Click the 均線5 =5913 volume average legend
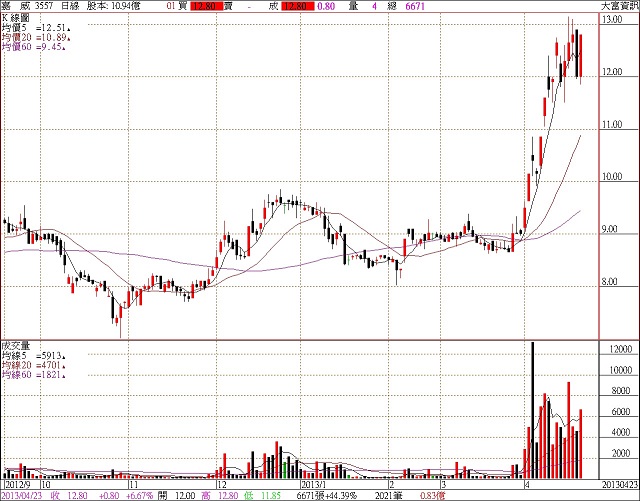 (33, 354)
